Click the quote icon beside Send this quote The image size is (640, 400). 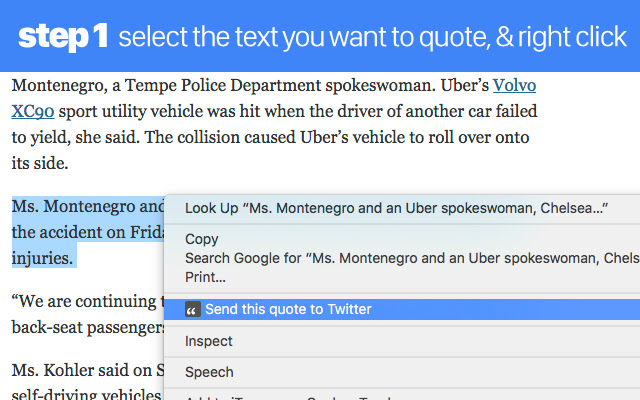(x=193, y=310)
